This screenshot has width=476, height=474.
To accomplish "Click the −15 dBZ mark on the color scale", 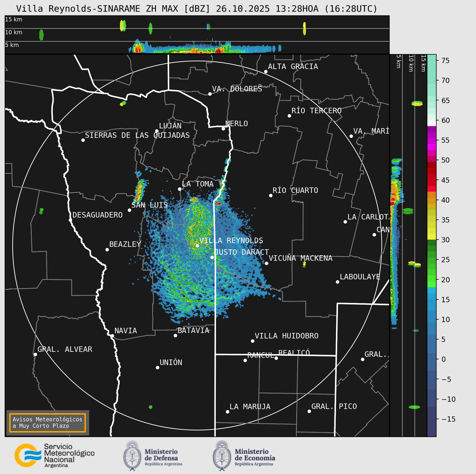I will point(448,419).
